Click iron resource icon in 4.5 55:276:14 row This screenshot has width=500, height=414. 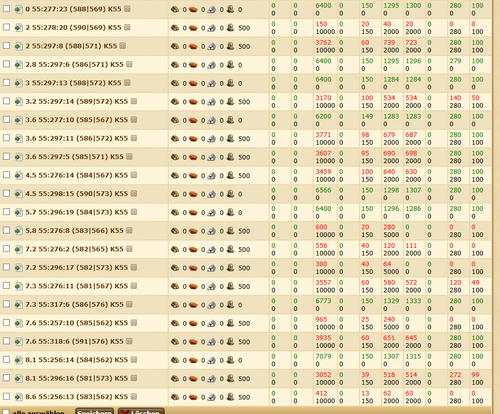click(x=212, y=176)
